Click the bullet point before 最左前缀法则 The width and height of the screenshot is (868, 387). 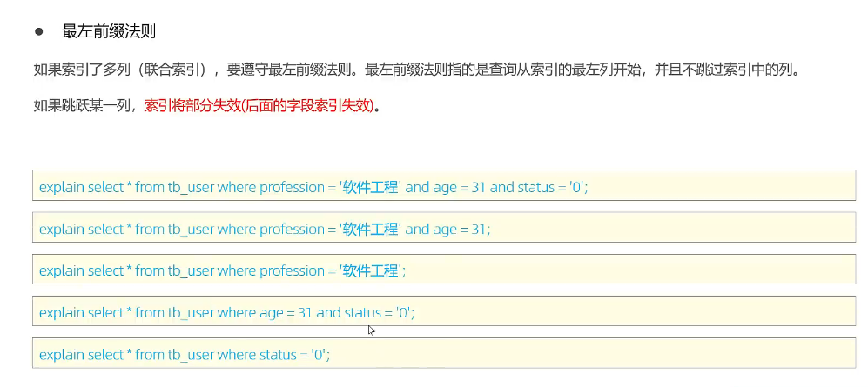click(39, 31)
